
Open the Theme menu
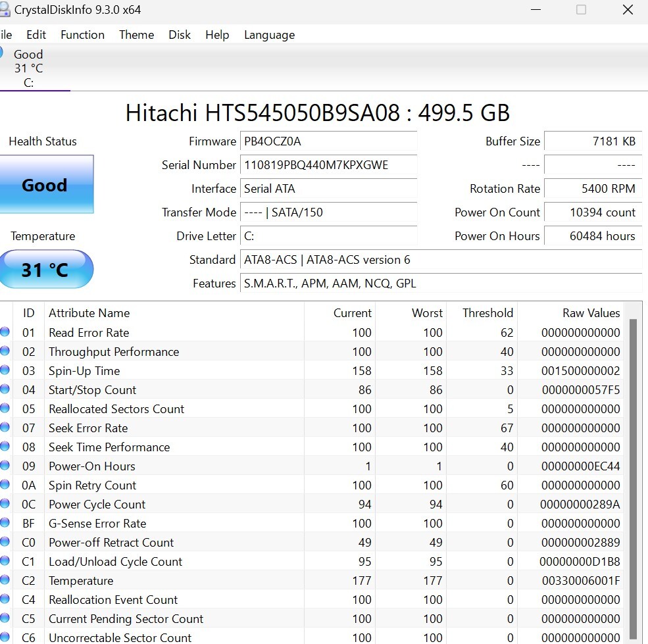(x=136, y=35)
